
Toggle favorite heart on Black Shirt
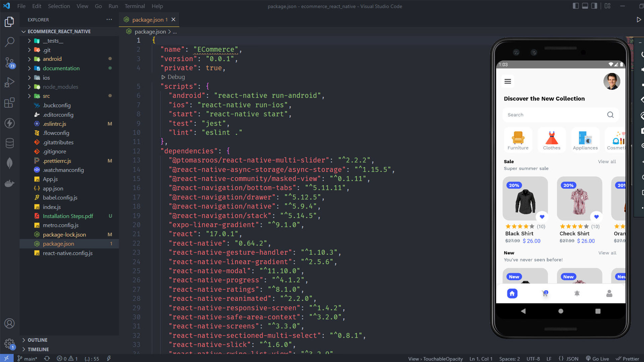[542, 217]
